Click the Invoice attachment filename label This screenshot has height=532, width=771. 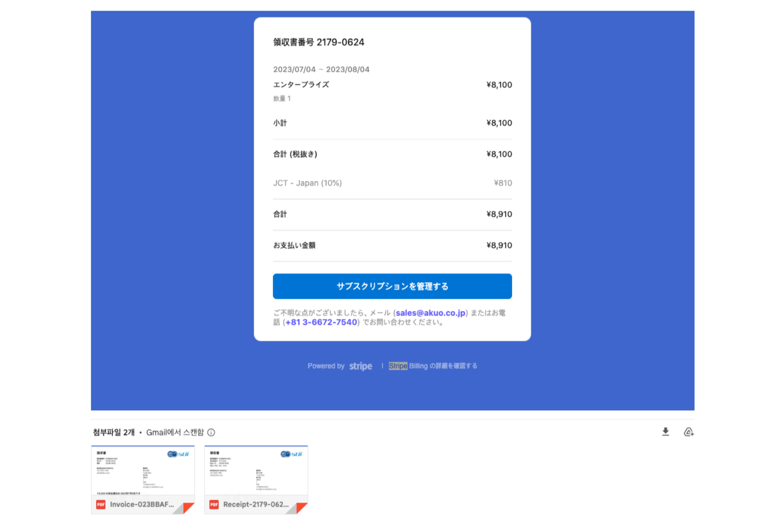pos(142,504)
